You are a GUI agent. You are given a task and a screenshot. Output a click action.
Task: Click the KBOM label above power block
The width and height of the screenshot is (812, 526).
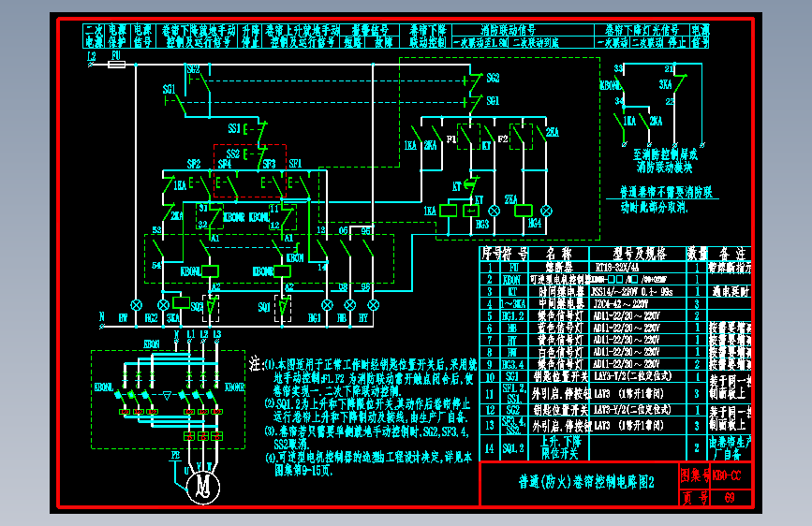pos(151,344)
